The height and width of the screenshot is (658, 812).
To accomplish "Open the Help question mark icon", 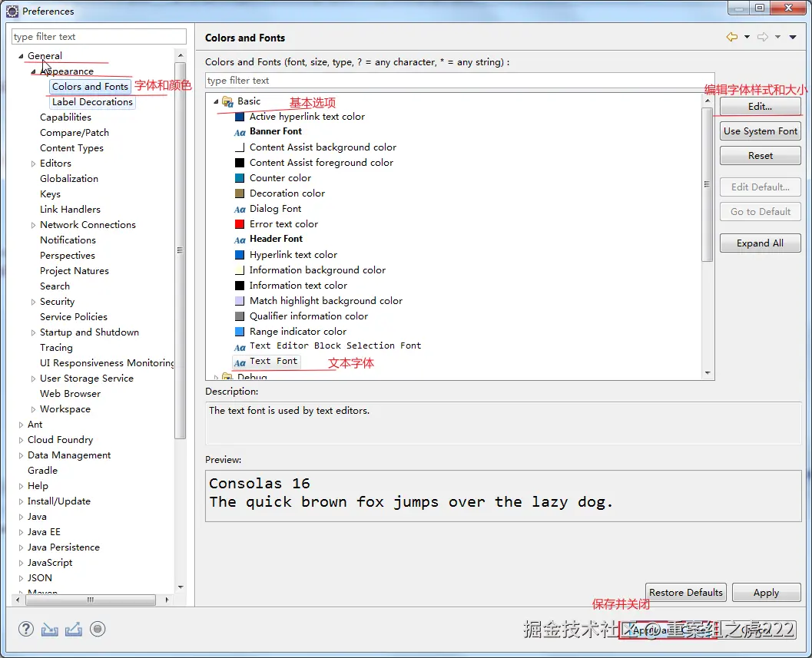I will pos(26,629).
